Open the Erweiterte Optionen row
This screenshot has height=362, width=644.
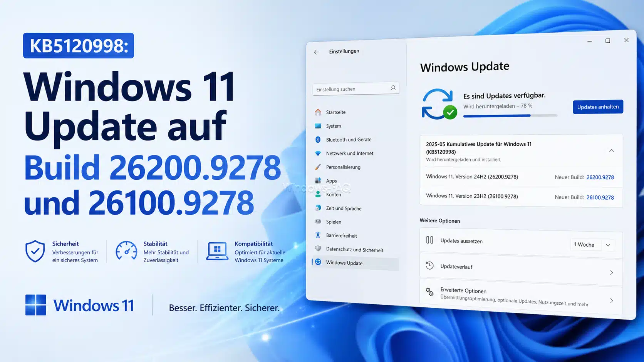[521, 297]
